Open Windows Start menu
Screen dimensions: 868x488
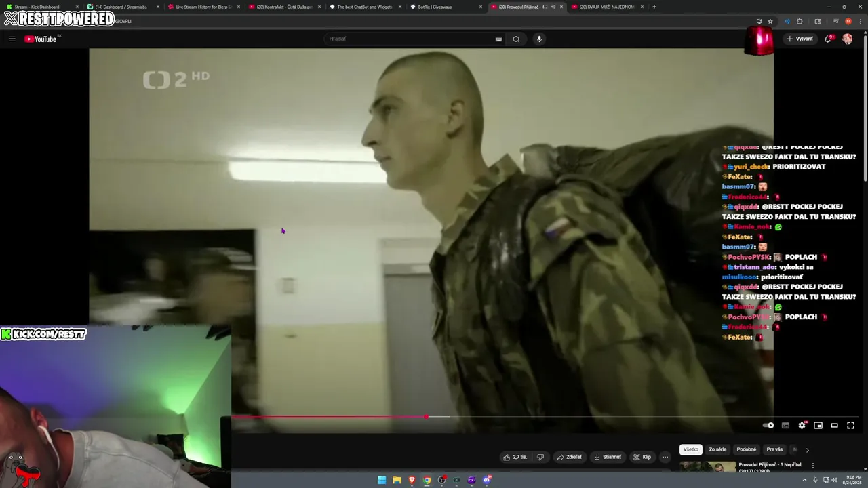click(x=382, y=480)
